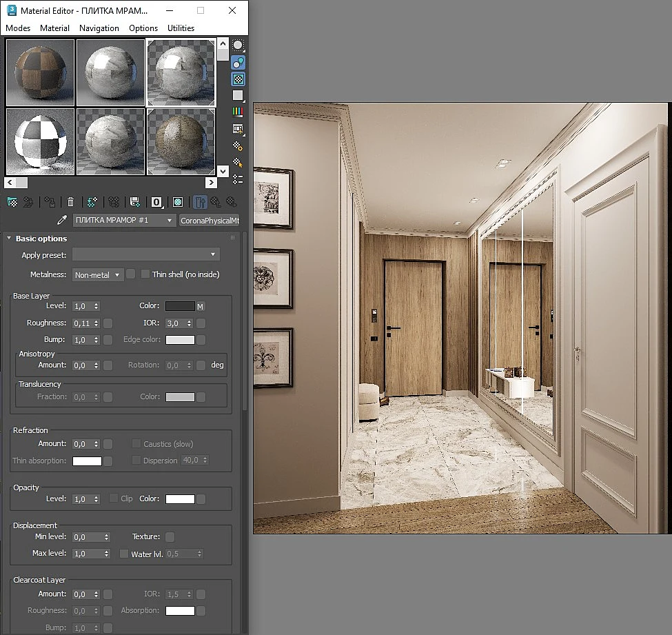Click the M map button beside Color
The width and height of the screenshot is (672, 635).
[200, 307]
